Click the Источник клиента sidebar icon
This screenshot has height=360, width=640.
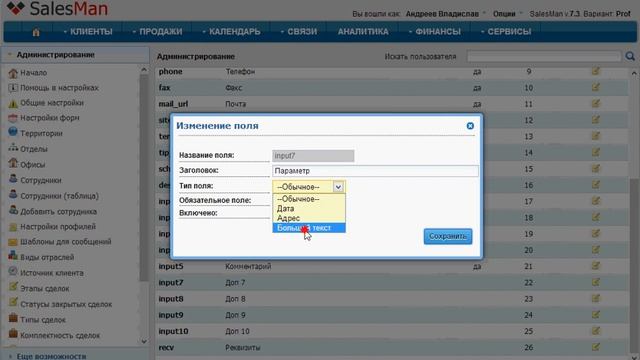coord(13,271)
